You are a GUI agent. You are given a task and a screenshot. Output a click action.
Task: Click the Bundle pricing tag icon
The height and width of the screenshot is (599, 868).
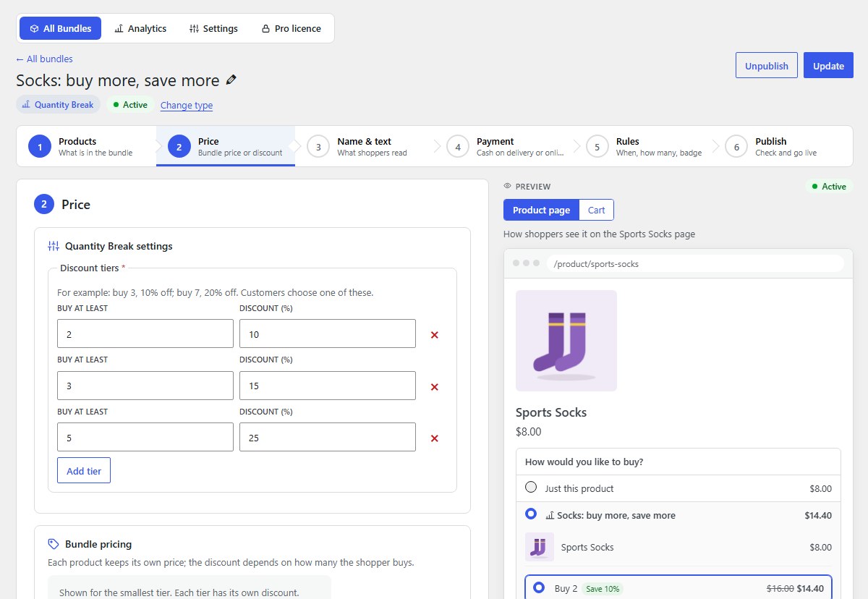pos(54,544)
